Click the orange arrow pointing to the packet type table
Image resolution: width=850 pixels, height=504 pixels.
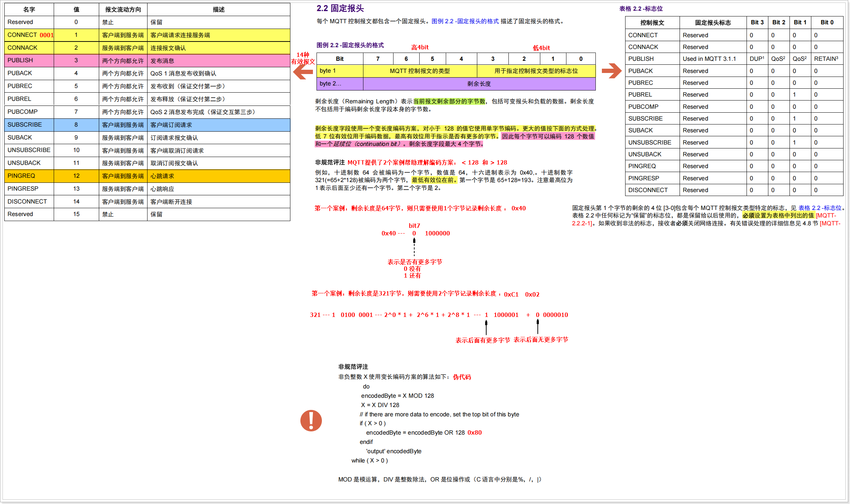pos(303,72)
